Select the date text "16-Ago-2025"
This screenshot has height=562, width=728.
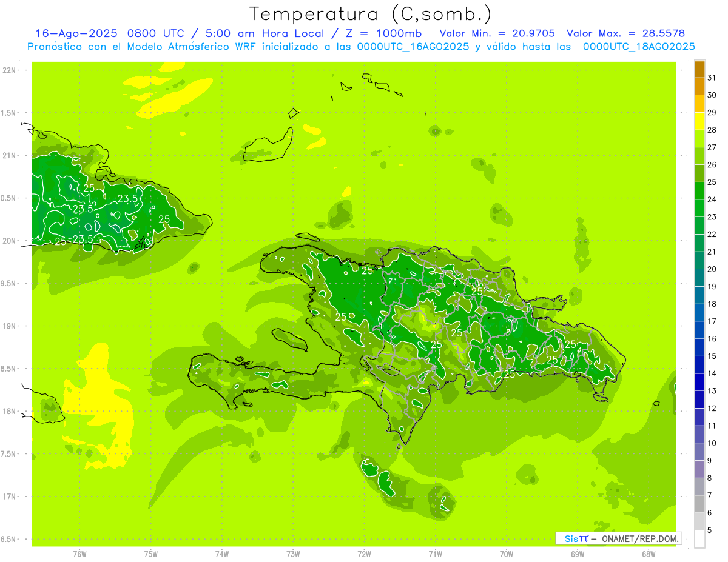pyautogui.click(x=77, y=33)
